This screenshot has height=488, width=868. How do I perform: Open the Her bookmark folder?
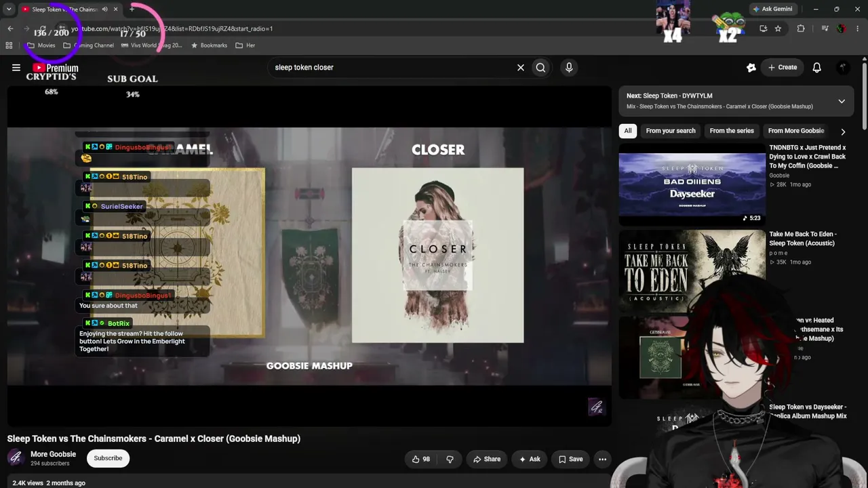[x=245, y=45]
